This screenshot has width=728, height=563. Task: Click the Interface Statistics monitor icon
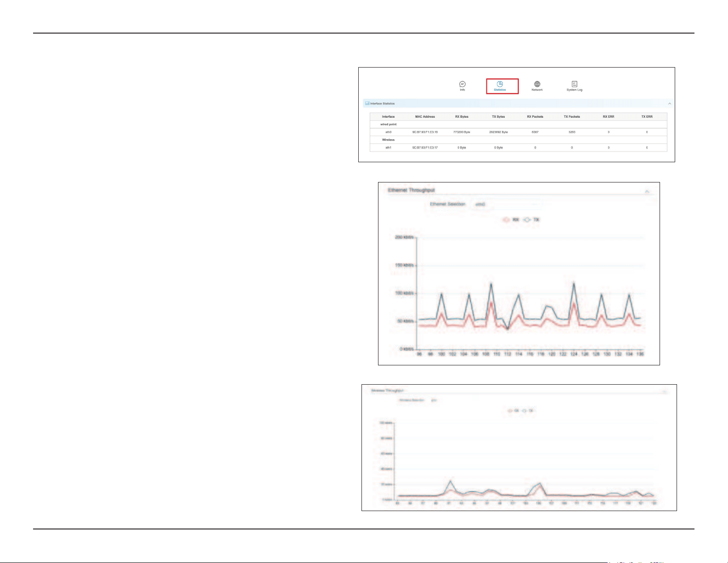[367, 103]
